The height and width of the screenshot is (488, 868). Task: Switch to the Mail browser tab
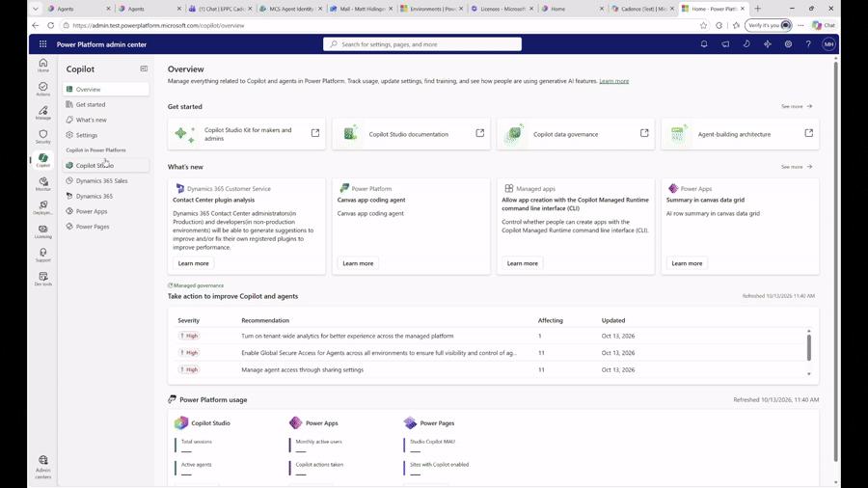[362, 9]
